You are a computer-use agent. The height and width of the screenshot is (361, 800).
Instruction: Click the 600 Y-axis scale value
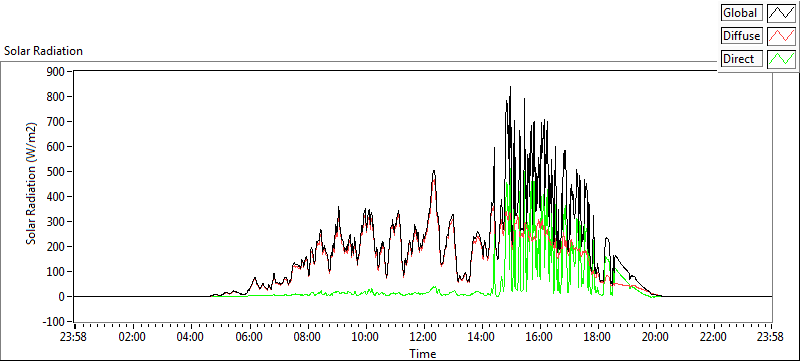tap(56, 146)
